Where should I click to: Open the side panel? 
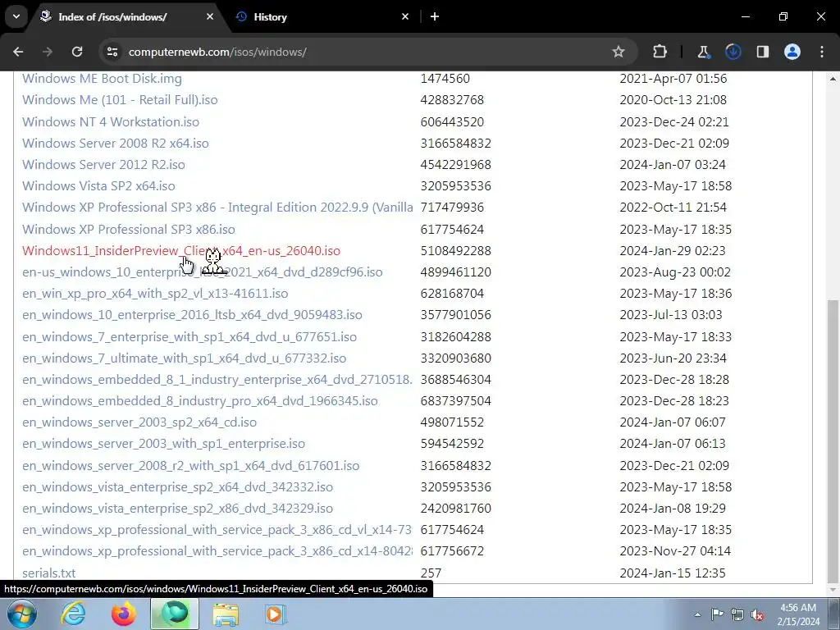click(762, 52)
